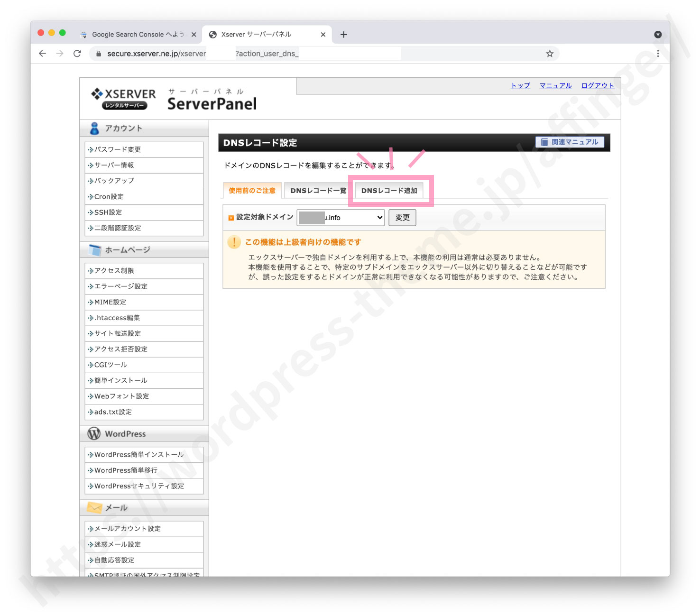The height and width of the screenshot is (616, 700).
Task: Close the Xserver サーバーパネル tab
Action: coord(323,35)
